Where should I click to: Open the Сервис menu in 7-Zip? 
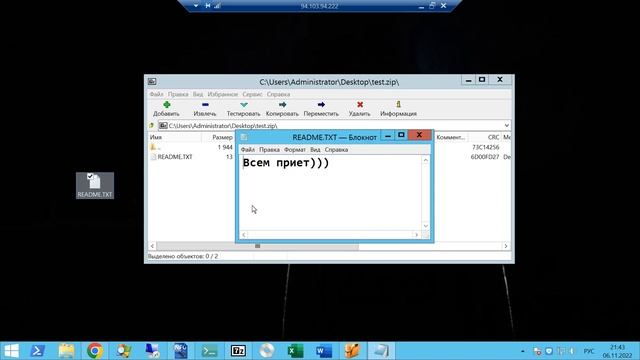point(252,94)
